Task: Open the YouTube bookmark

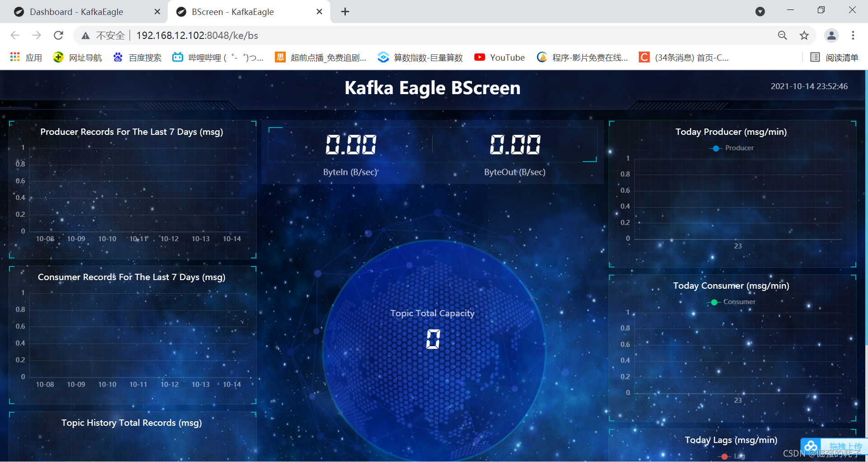Action: [500, 57]
